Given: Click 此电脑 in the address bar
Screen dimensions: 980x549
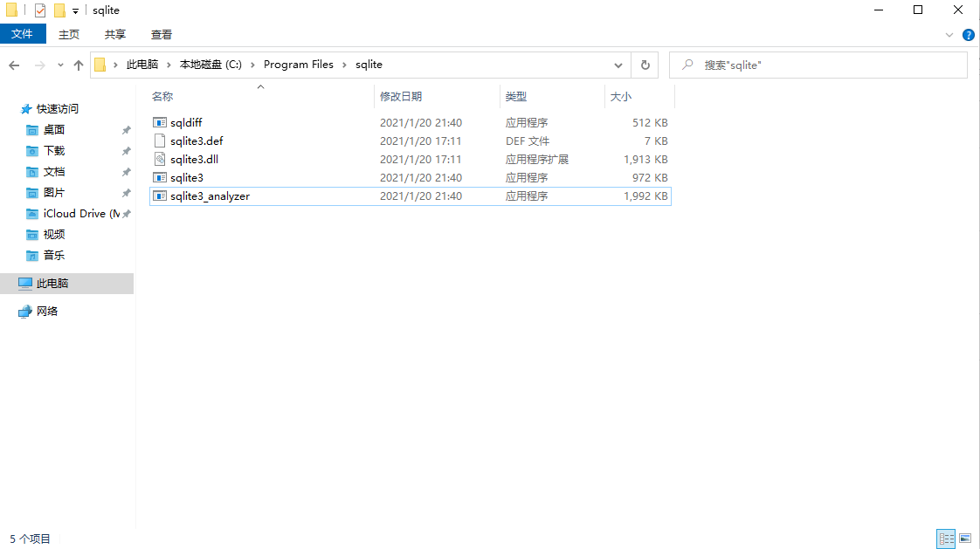Looking at the screenshot, I should pyautogui.click(x=142, y=65).
